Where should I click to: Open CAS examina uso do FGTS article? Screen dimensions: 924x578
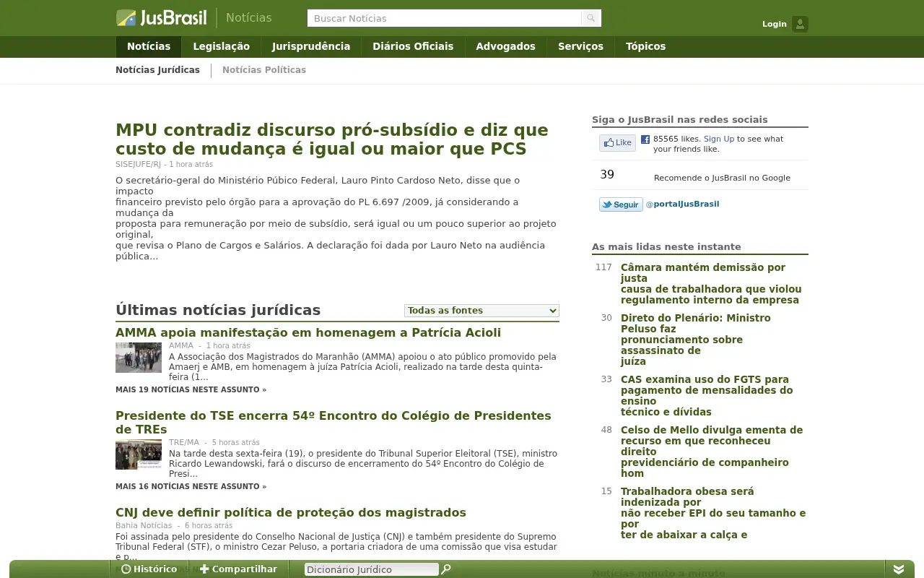tap(707, 395)
